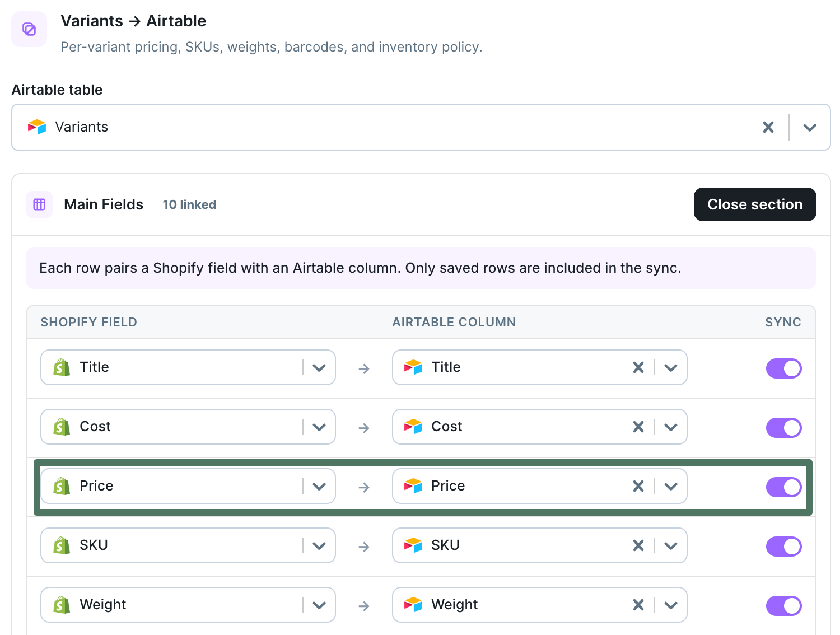Expand the Airtable SKU column chevron
Screen dimensions: 840x635
[671, 546]
